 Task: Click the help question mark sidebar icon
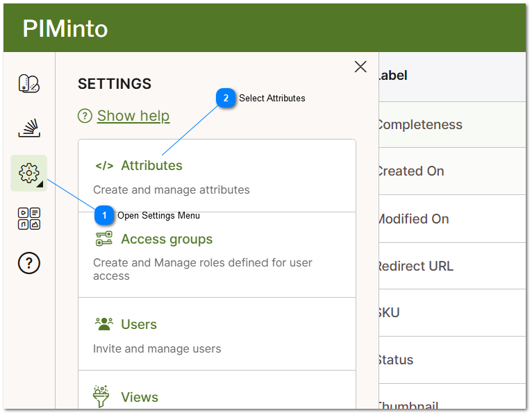click(x=29, y=263)
